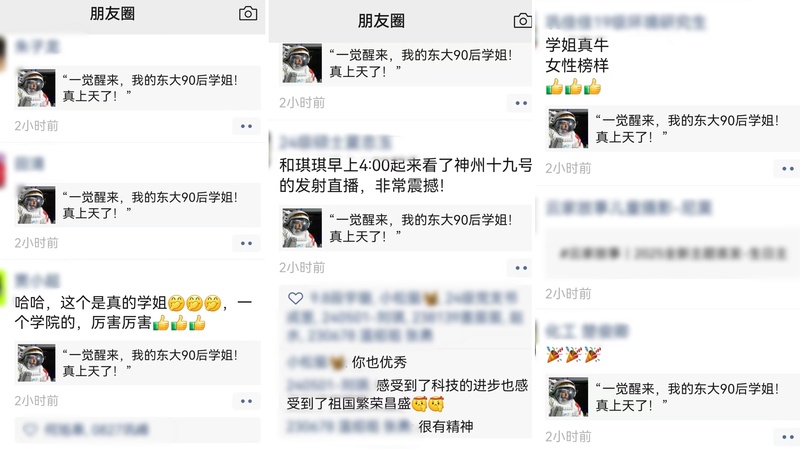Open two-dot menu under 学姐真牛 女性榜样 post
This screenshot has height=449, width=800.
click(x=787, y=168)
